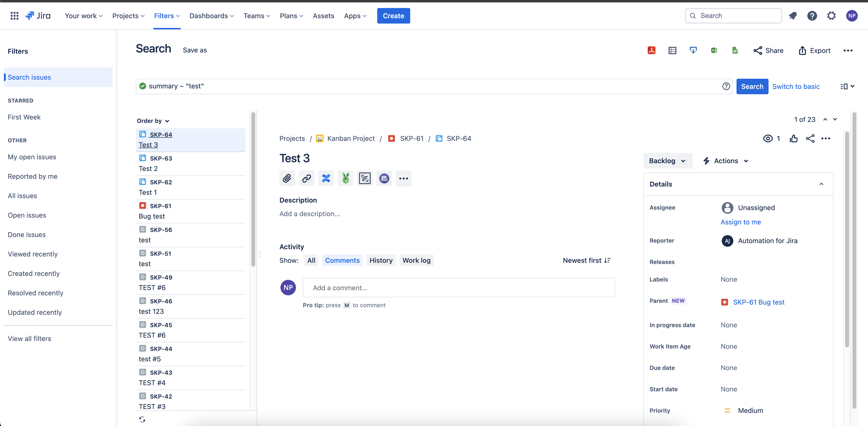Click Assign to me link for assignee
868x426 pixels.
741,222
